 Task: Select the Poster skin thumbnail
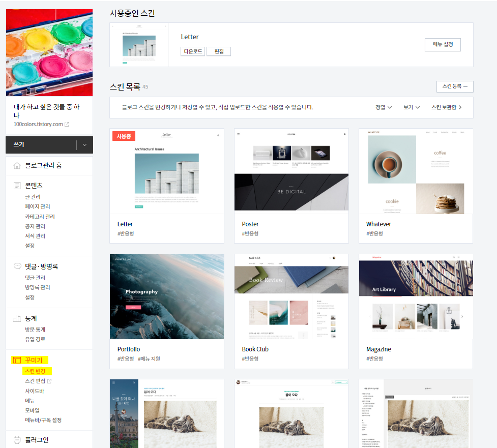pos(291,171)
